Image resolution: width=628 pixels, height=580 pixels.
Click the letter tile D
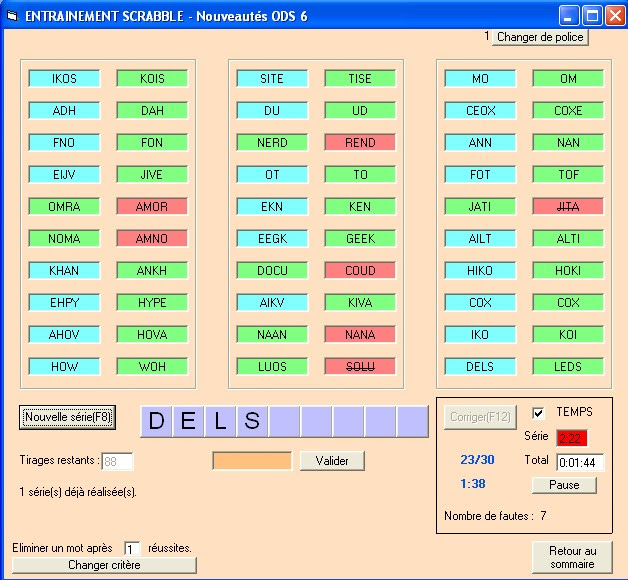click(156, 421)
